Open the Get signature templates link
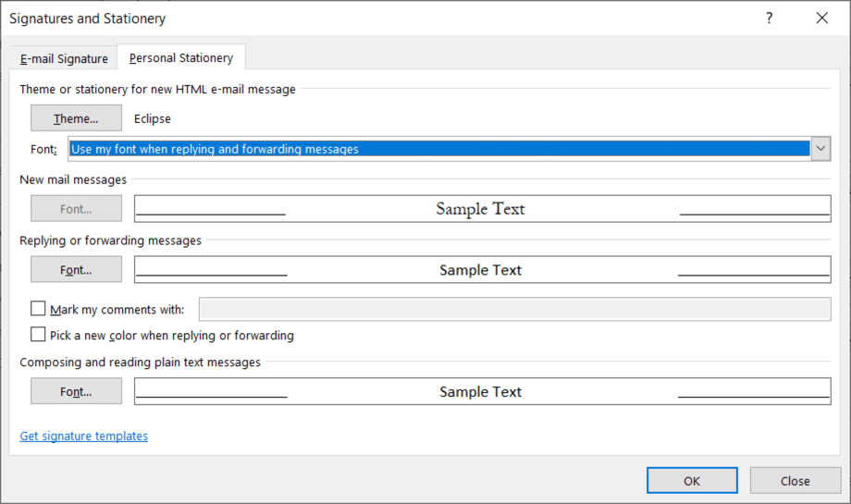The width and height of the screenshot is (851, 504). (x=83, y=436)
